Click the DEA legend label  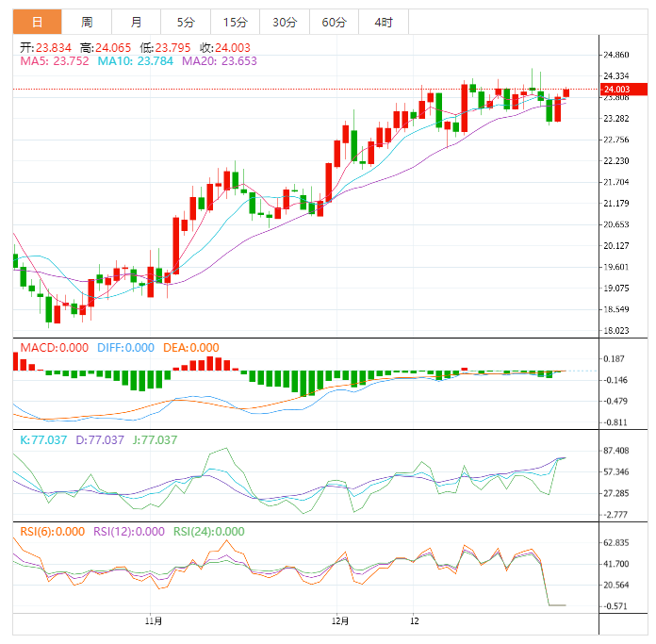click(x=190, y=348)
